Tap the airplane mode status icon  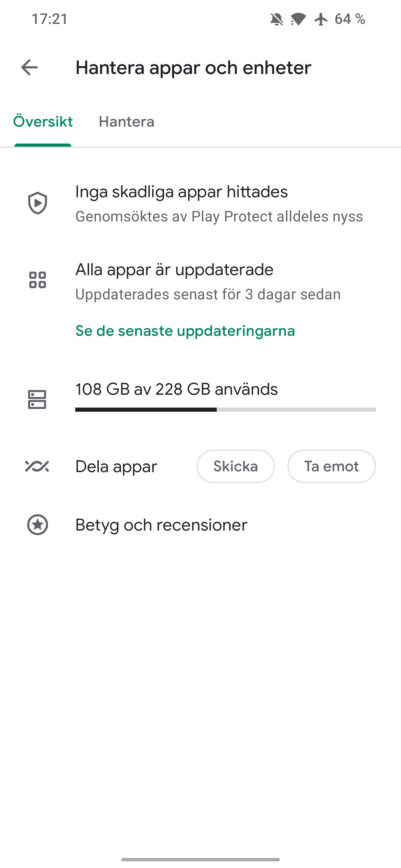(321, 19)
